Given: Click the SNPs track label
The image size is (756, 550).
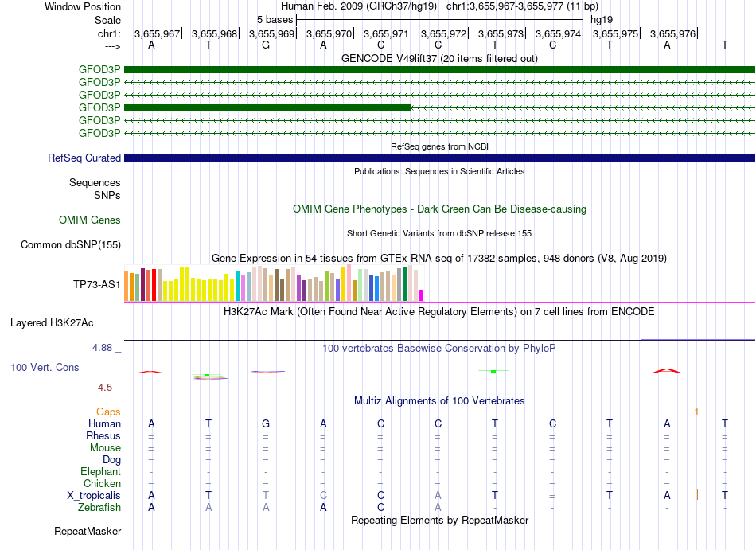Looking at the screenshot, I should tap(107, 195).
